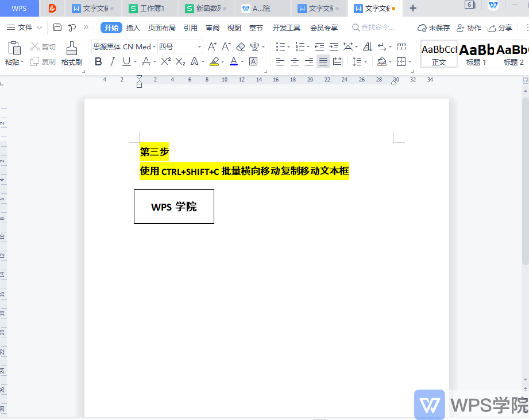Click the save icon in the quick-access bar
529x420 pixels.
(57, 28)
